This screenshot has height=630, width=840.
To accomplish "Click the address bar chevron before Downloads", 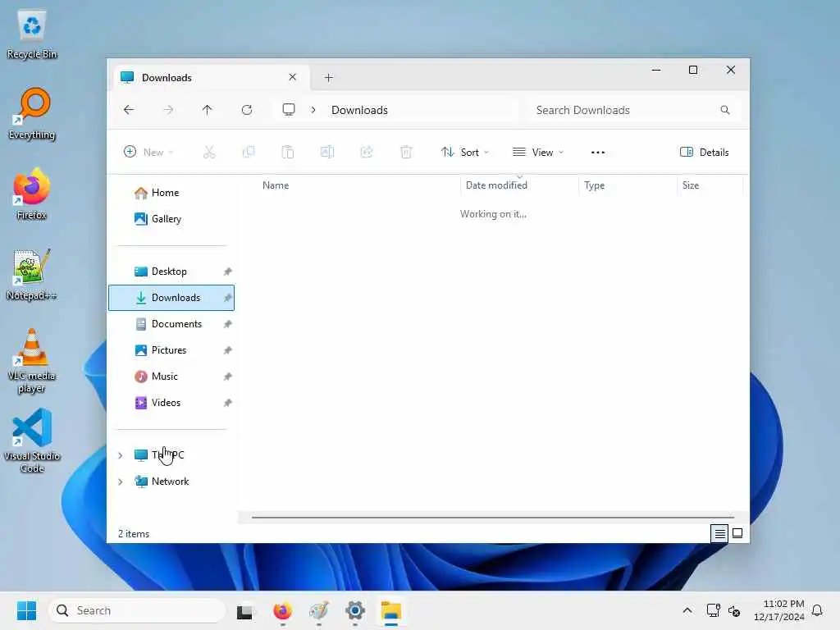I will coord(313,110).
